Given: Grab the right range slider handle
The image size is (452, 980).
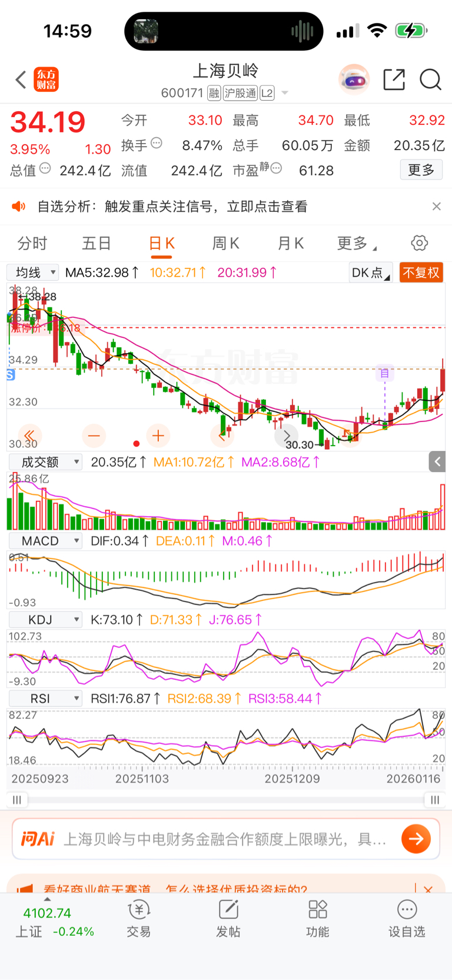Looking at the screenshot, I should (434, 800).
